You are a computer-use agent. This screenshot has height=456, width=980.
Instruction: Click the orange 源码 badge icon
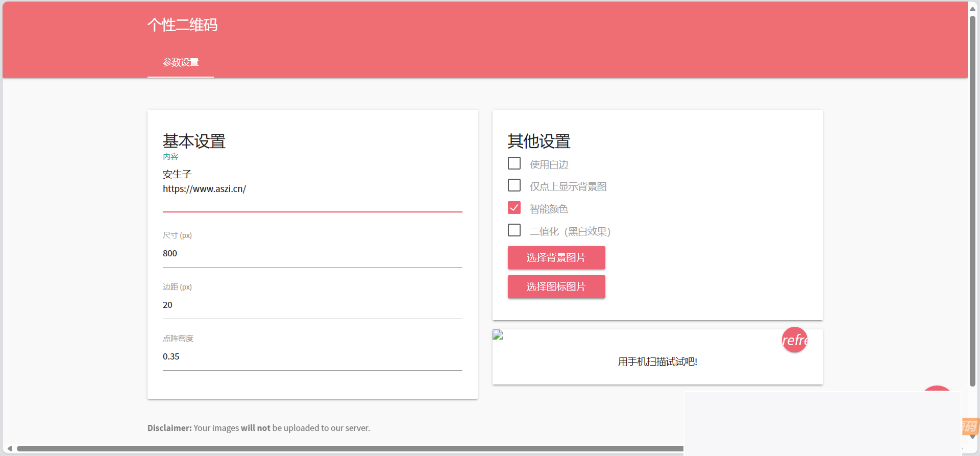[970, 426]
